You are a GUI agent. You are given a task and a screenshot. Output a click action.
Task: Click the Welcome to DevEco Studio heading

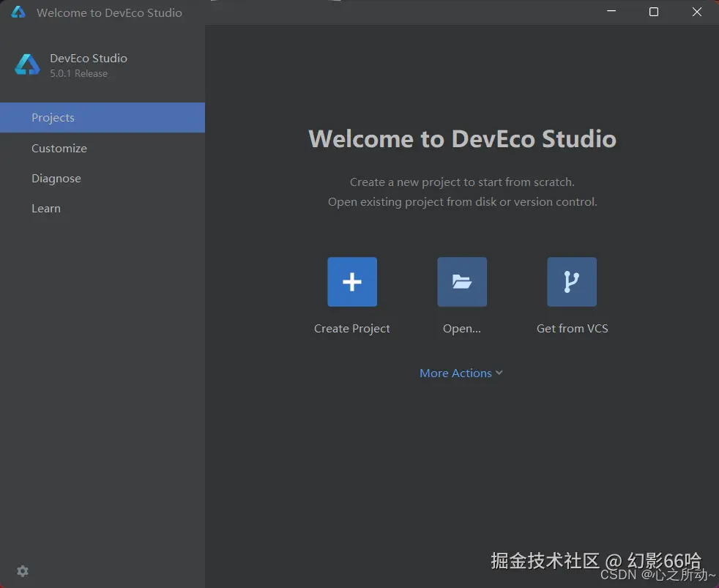click(x=462, y=138)
